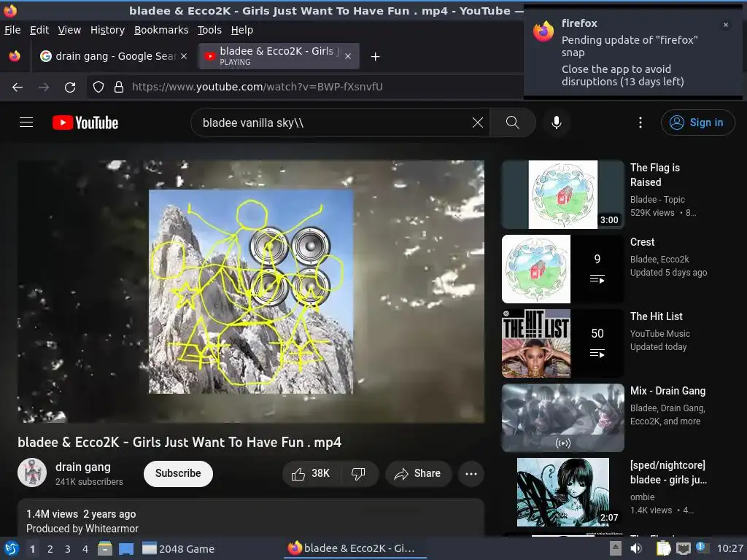Switch to drain gang Google Search tab
The height and width of the screenshot is (560, 747).
pyautogui.click(x=113, y=56)
